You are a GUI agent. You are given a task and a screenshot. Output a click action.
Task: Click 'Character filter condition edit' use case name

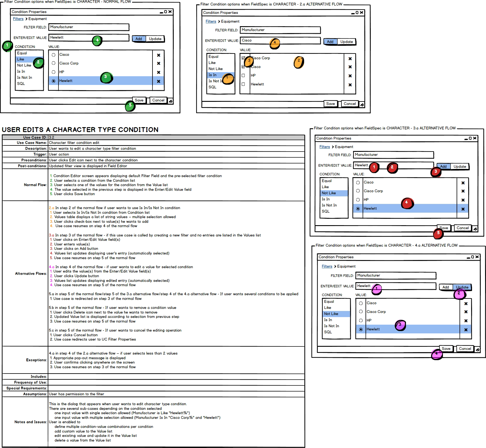(x=74, y=143)
